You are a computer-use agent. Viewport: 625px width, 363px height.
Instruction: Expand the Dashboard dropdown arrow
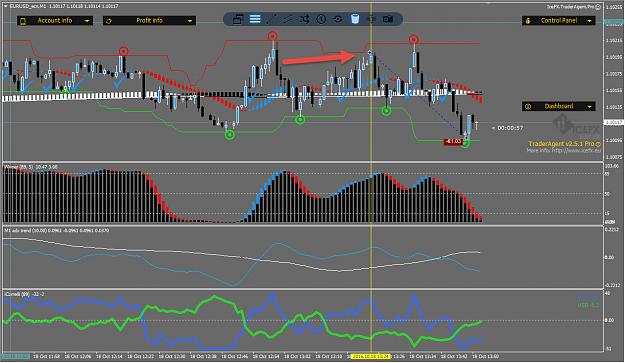click(x=589, y=106)
